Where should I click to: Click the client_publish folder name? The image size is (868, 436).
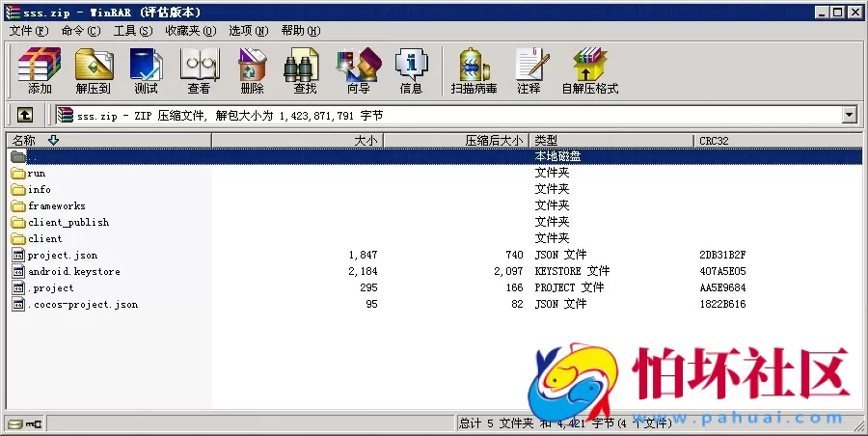tap(68, 222)
